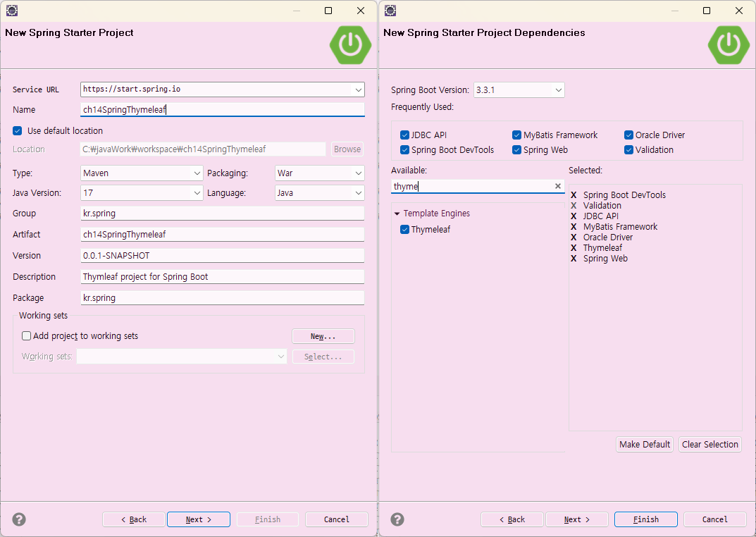756x537 pixels.
Task: Click help icon in Project Dependencies dialog
Action: 397,519
